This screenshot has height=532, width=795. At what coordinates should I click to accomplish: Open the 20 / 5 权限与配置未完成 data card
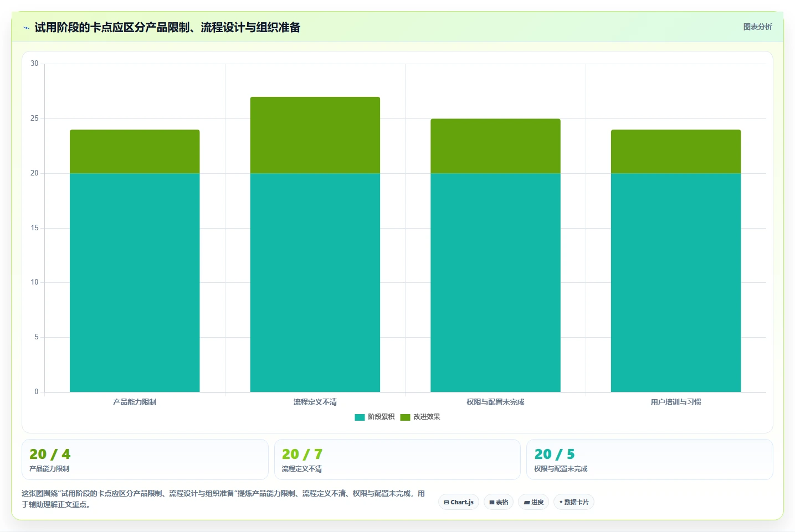pyautogui.click(x=650, y=459)
